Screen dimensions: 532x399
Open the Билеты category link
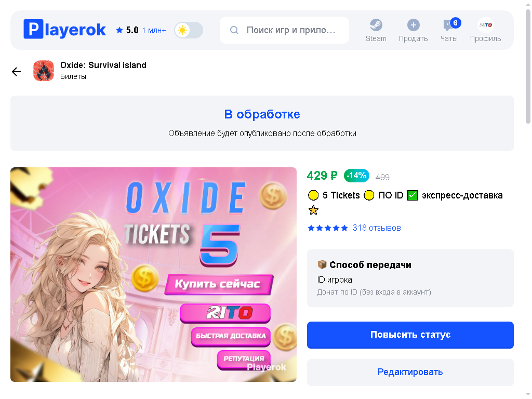pyautogui.click(x=73, y=77)
